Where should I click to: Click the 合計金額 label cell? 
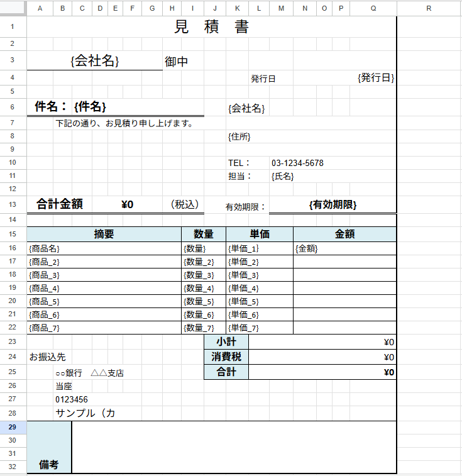click(x=60, y=204)
